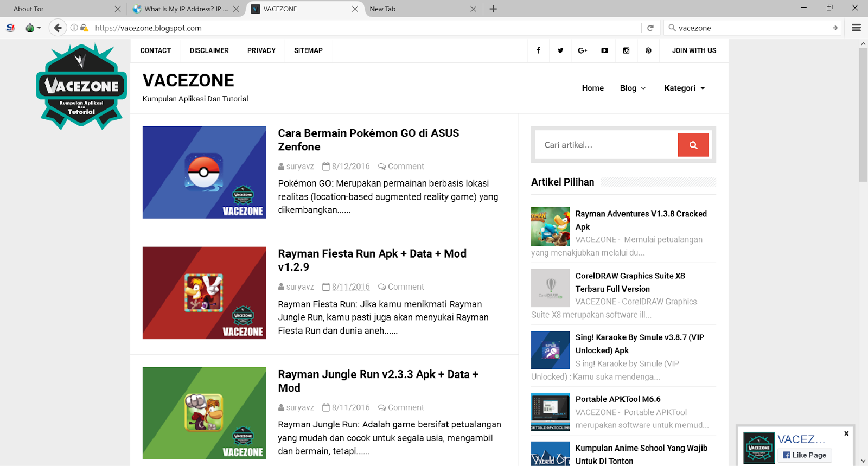Open the Facebook social icon link
Viewport: 868px width, 466px height.
click(538, 50)
